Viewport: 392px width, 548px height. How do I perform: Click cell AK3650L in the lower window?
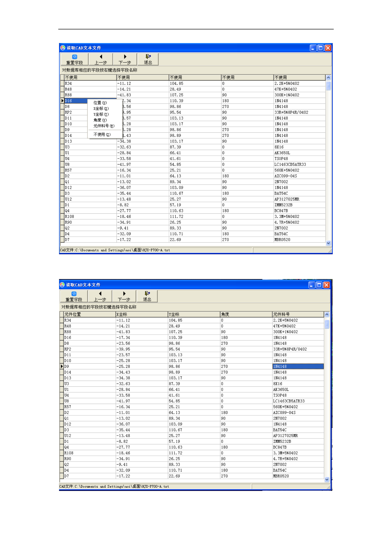(298, 389)
